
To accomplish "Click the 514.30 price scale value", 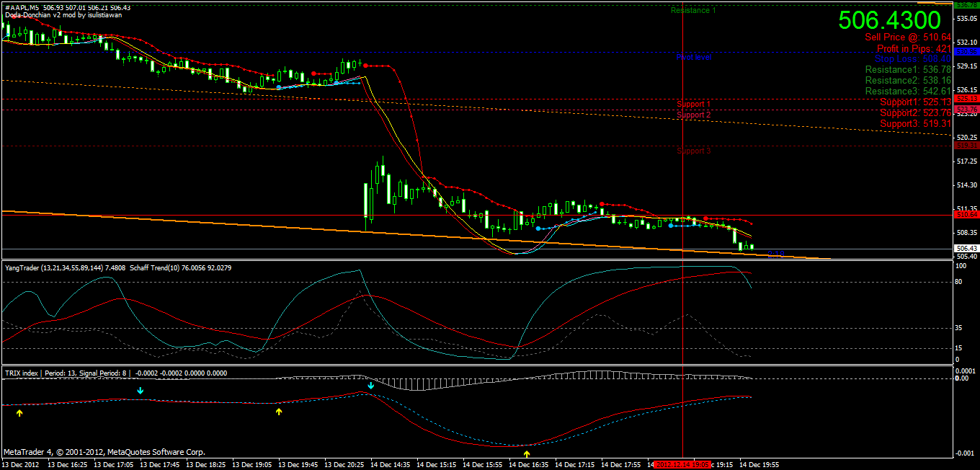I will [x=966, y=185].
